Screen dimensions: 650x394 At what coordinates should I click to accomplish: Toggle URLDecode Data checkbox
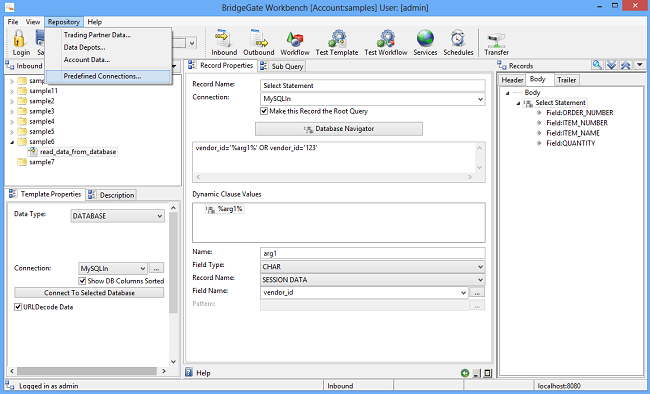click(x=18, y=307)
